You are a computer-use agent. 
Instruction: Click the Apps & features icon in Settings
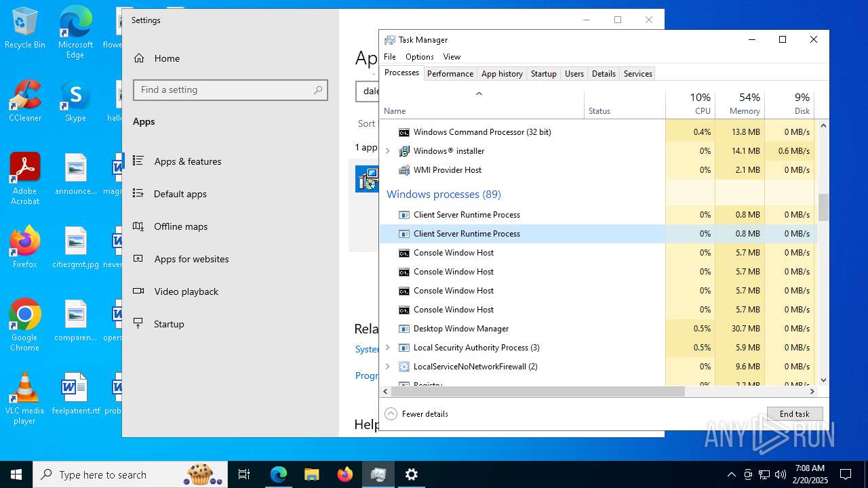138,161
